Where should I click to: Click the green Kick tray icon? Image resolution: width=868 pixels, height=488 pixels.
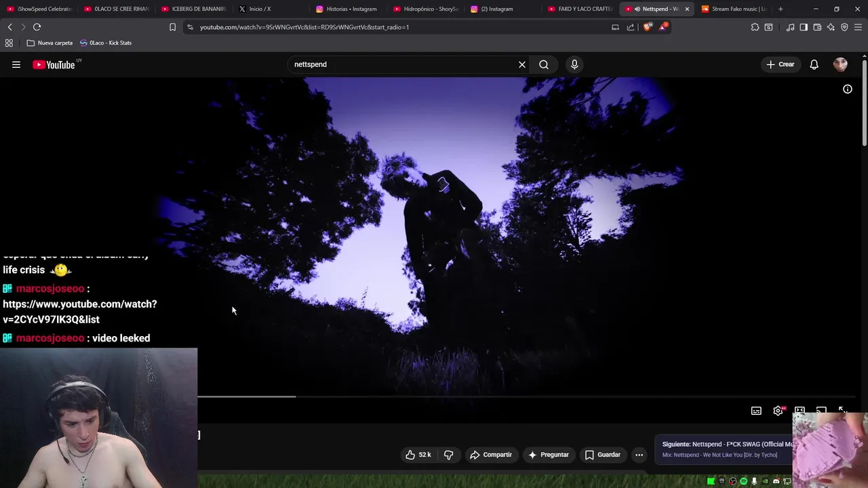coord(711,481)
